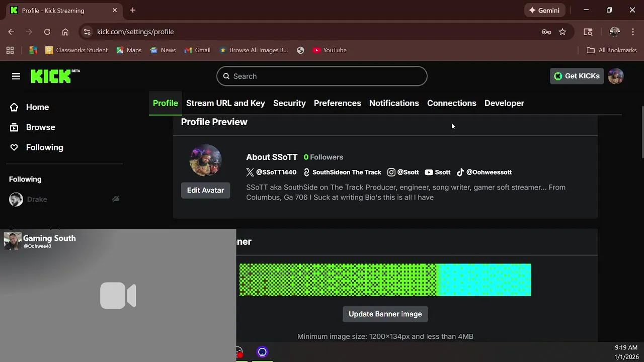Screen dimensions: 644x362
Task: Open the Developer tab
Action: (504, 103)
